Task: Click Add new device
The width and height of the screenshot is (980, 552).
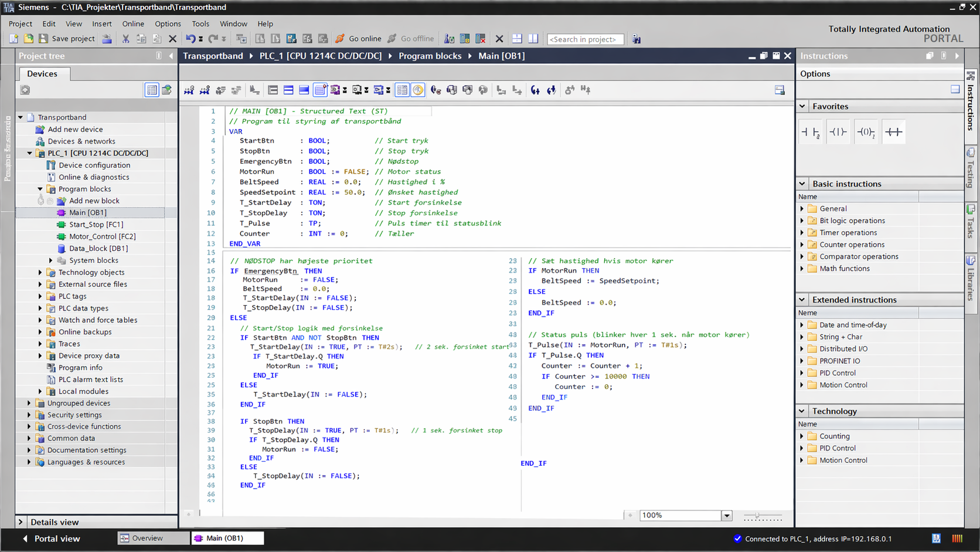Action: 75,129
